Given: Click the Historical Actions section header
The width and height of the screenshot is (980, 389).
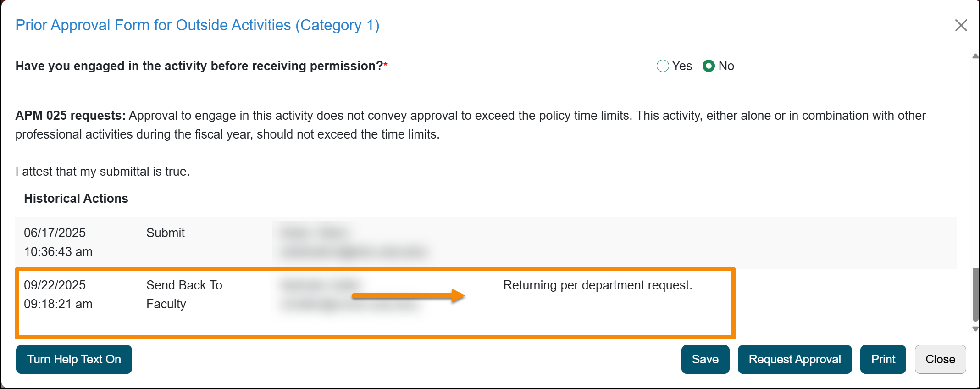Looking at the screenshot, I should pyautogui.click(x=76, y=198).
